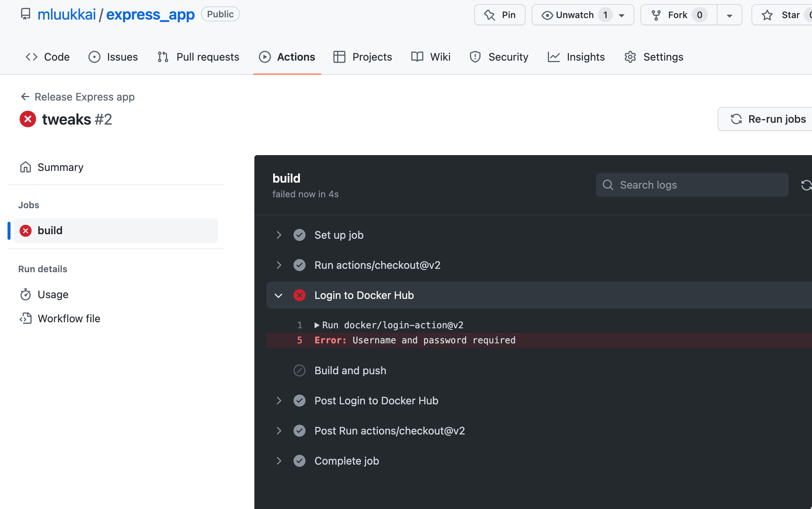Click the Actions tab in navigation
The image size is (812, 509).
pyautogui.click(x=287, y=57)
